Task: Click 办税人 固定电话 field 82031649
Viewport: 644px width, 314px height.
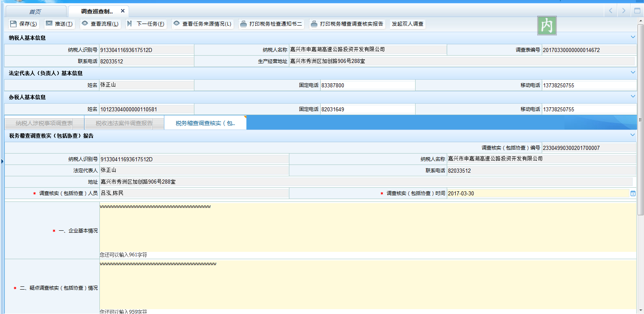Action: (368, 109)
